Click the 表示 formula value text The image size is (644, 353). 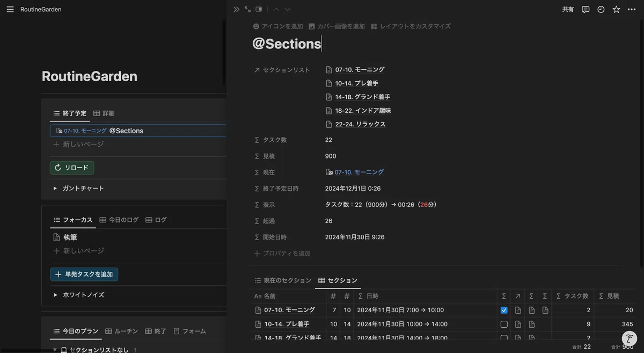pos(381,205)
